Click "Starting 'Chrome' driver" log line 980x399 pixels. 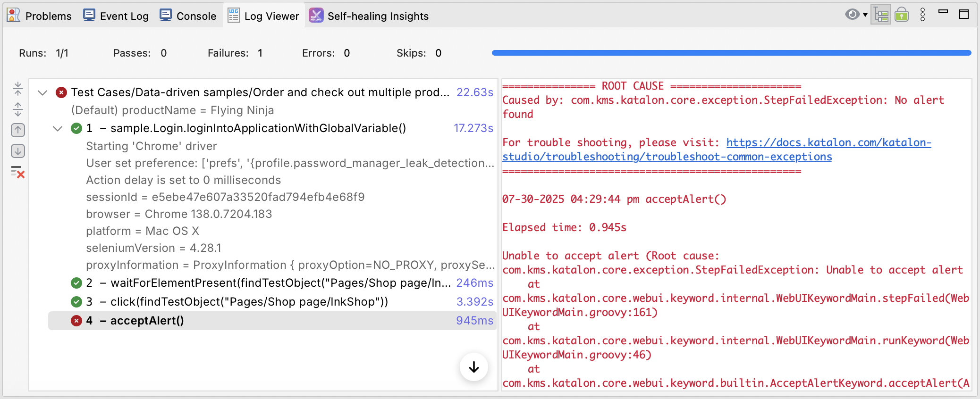(x=151, y=146)
